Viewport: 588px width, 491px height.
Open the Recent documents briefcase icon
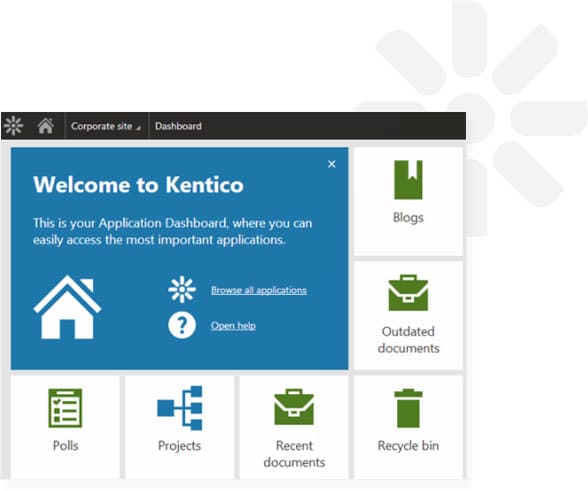coord(294,407)
